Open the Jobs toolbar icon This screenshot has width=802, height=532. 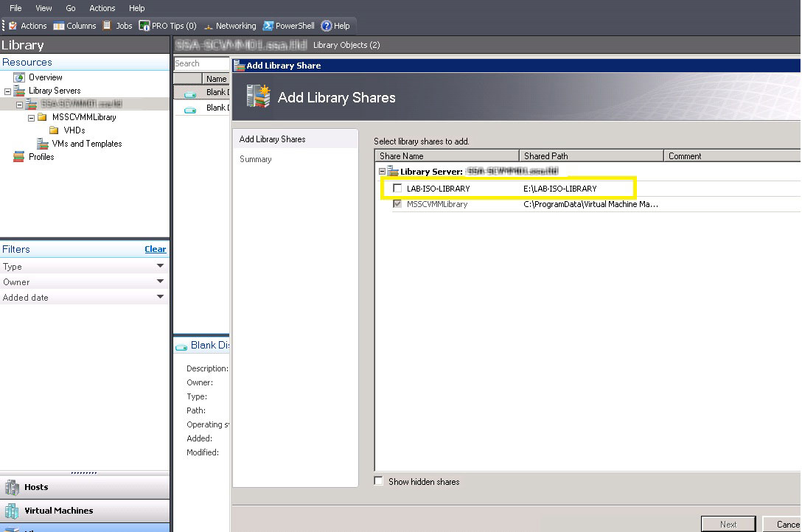107,26
